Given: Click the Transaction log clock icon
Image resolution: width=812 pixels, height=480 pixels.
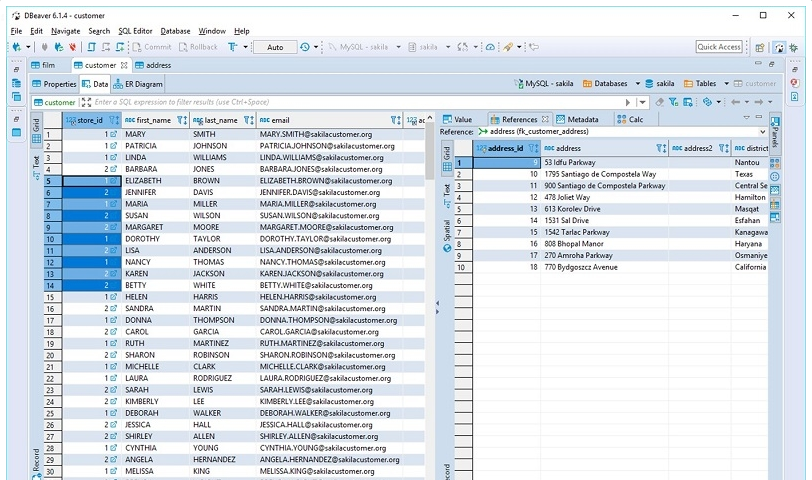Looking at the screenshot, I should click(304, 47).
